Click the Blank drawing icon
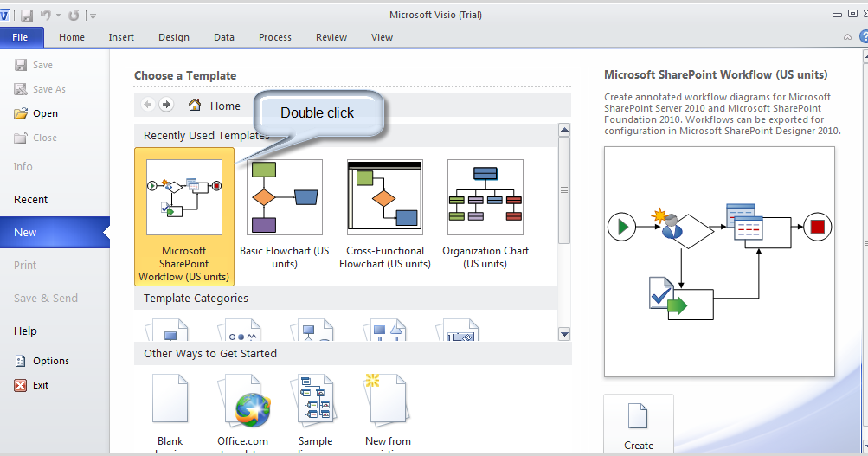868x456 pixels. (170, 398)
